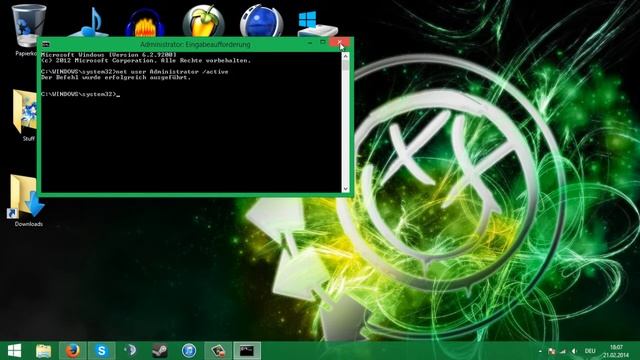Open the network signal tray icon
The image size is (640, 360).
click(x=563, y=351)
